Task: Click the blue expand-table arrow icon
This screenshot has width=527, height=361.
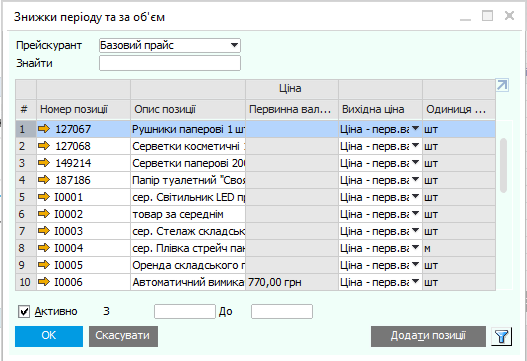Action: coord(502,85)
